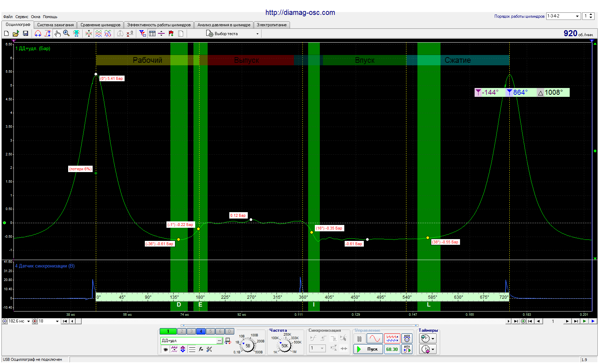The image size is (602, 364).
Task: Open the Сервис menu
Action: [22, 17]
